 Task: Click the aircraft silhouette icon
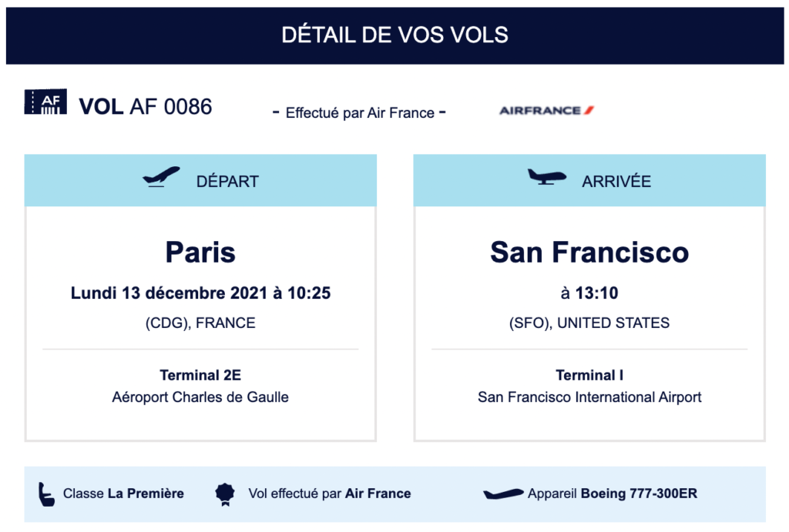(503, 494)
